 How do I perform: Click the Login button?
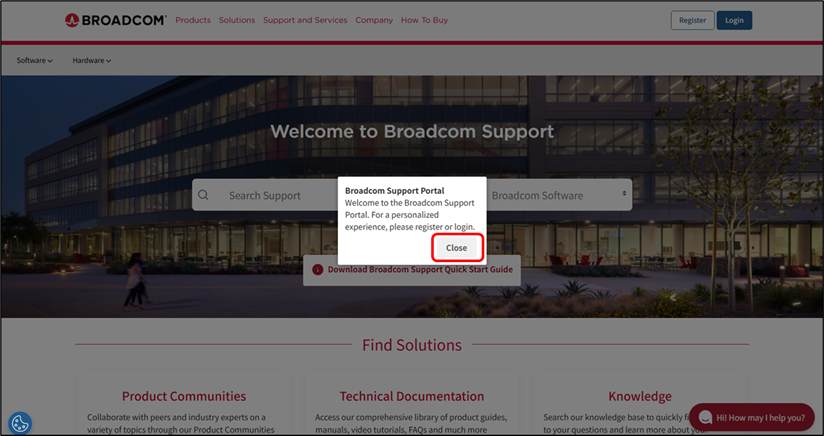pyautogui.click(x=734, y=20)
